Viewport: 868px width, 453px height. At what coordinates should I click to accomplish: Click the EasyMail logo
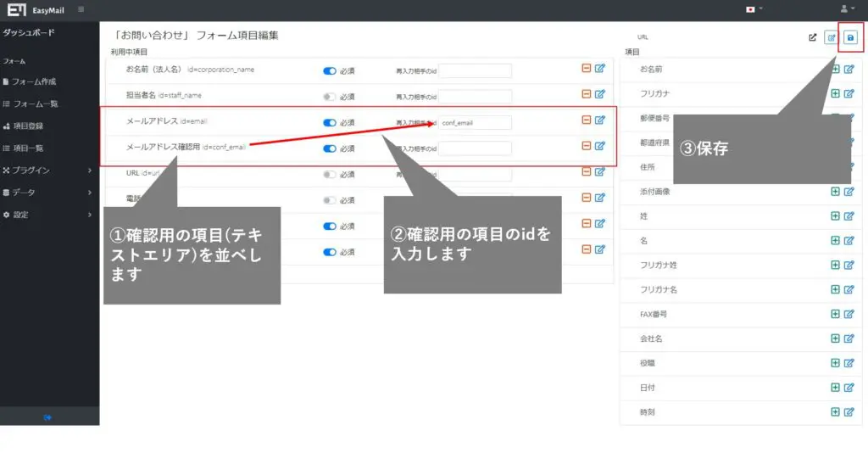tap(36, 9)
